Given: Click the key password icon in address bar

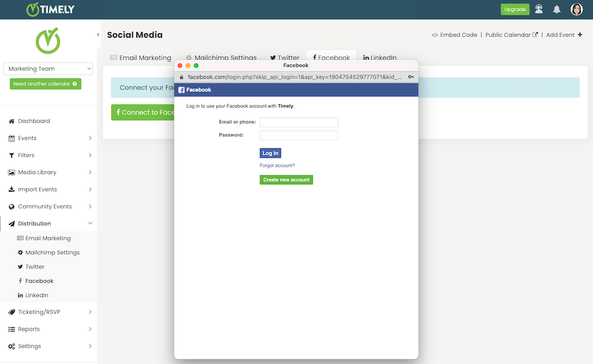Looking at the screenshot, I should tap(411, 77).
